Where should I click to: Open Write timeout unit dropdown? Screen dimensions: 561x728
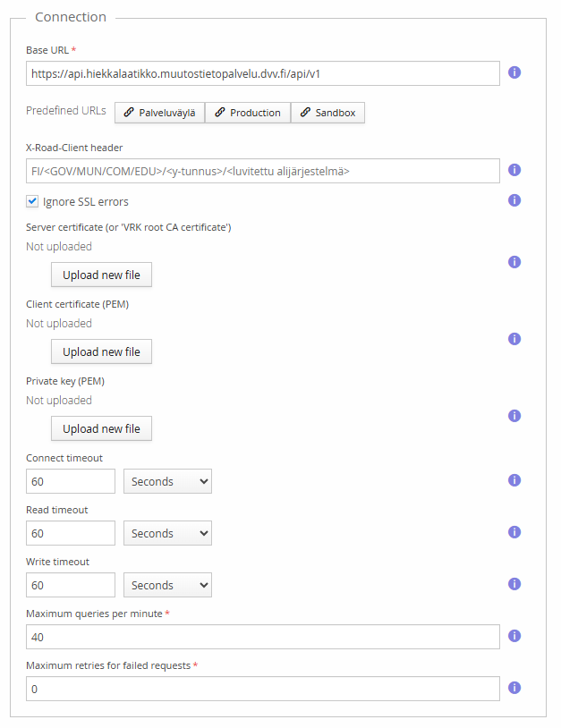click(x=167, y=585)
